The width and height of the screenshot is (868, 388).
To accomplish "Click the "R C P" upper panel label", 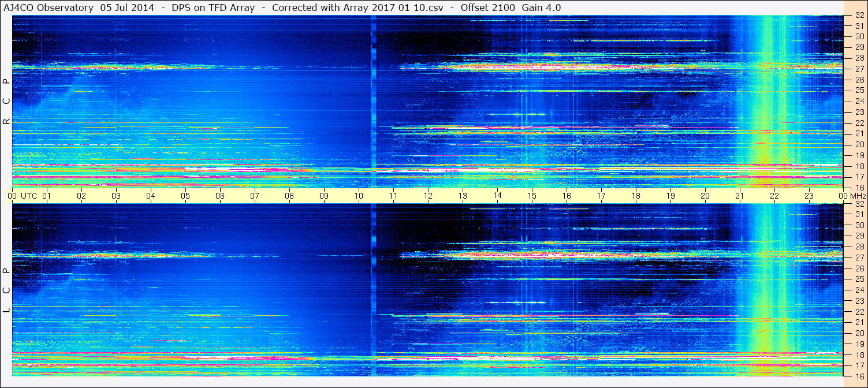I will (x=6, y=101).
